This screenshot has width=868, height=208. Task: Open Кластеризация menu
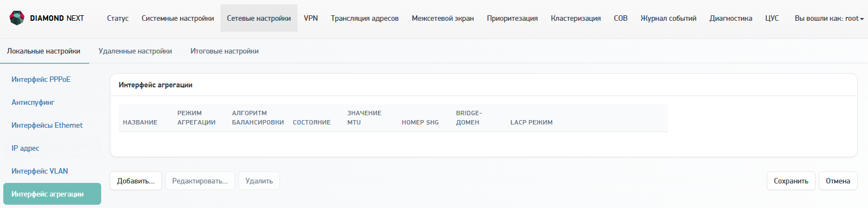tap(576, 18)
